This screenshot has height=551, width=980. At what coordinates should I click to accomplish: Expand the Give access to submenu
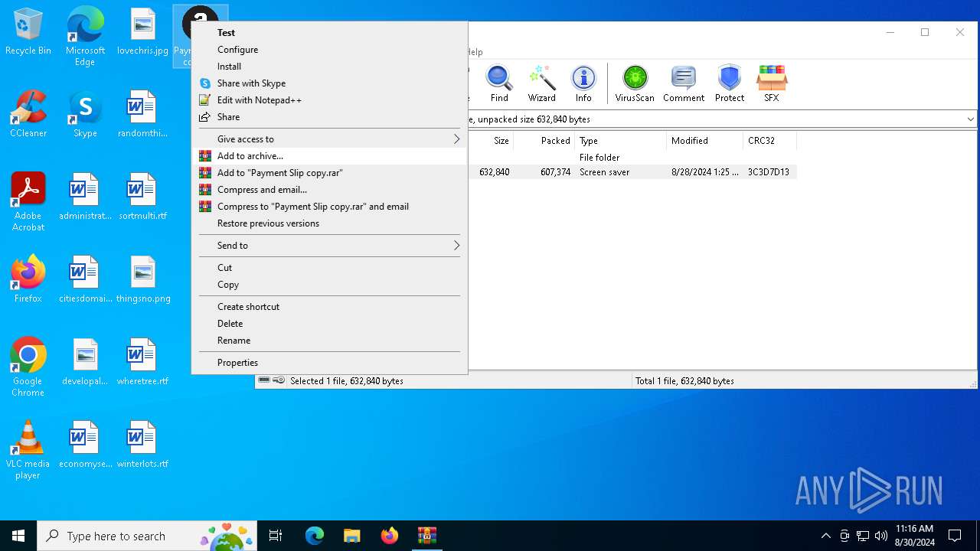[329, 139]
